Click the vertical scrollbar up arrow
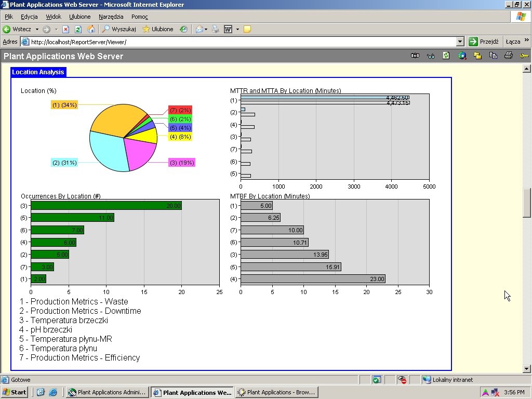532x399 pixels. coord(526,69)
